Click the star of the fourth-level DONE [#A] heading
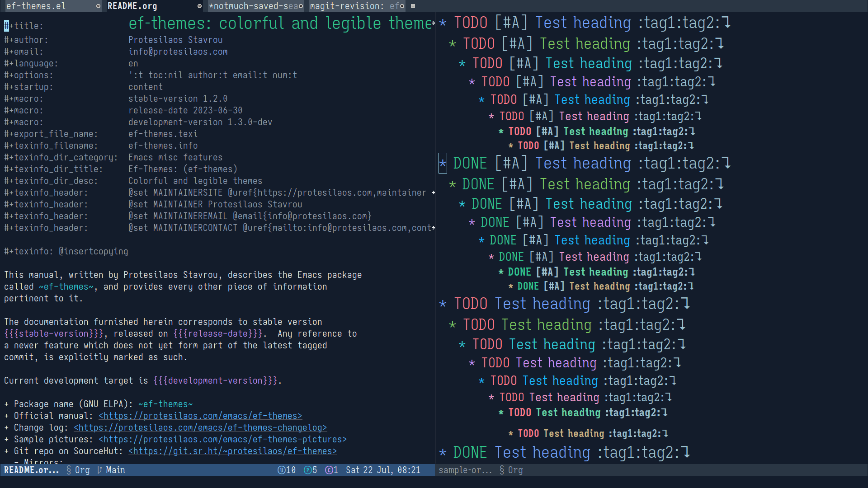The height and width of the screenshot is (488, 868). 472,223
